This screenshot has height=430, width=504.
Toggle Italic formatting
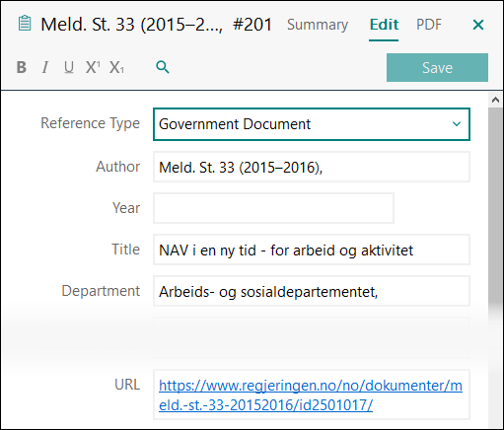click(x=45, y=67)
